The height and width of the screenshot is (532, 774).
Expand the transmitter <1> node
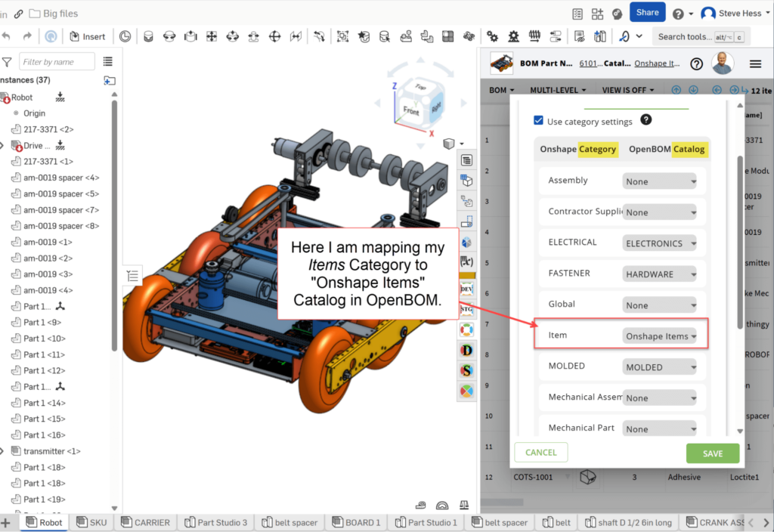click(2, 451)
